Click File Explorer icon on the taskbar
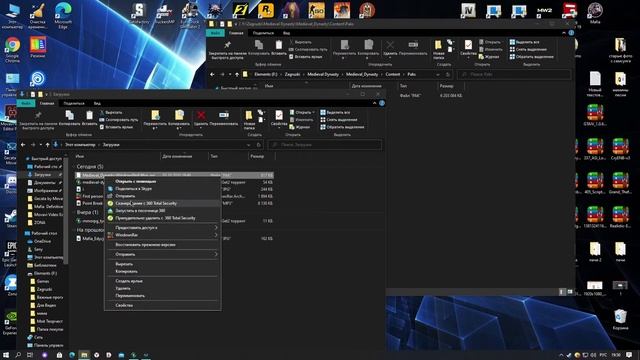The image size is (640, 360). coord(84,355)
